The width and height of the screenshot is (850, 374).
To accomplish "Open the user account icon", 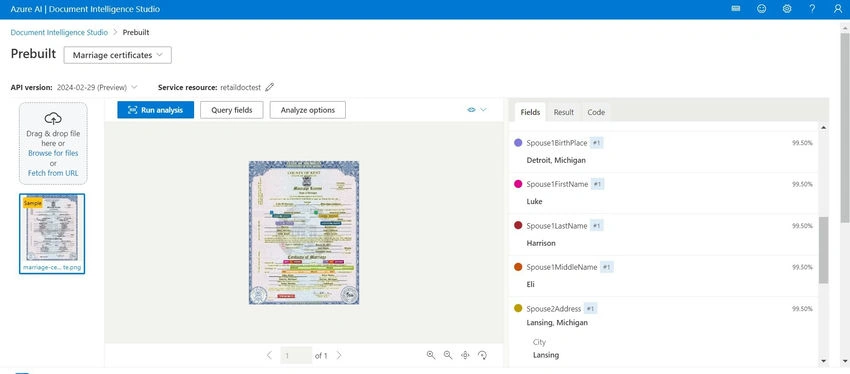I will coord(838,9).
